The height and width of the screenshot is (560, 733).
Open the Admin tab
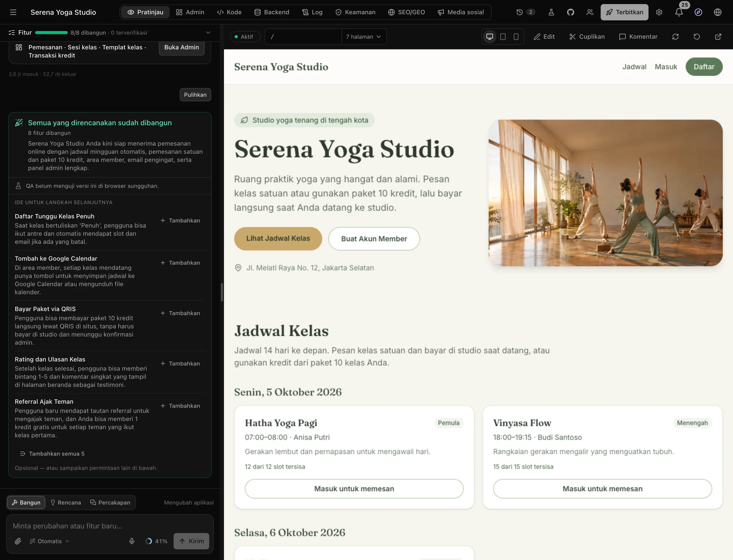[190, 12]
